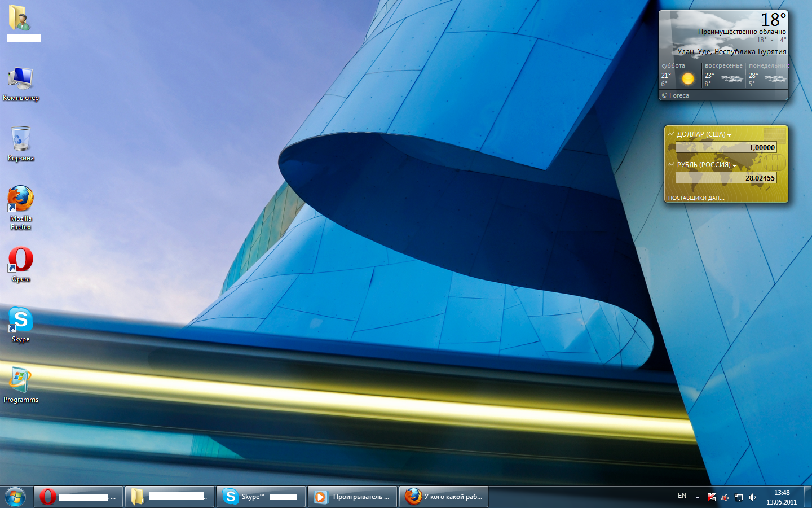The height and width of the screenshot is (508, 812).
Task: Click the Skype desktop icon
Action: (x=21, y=321)
